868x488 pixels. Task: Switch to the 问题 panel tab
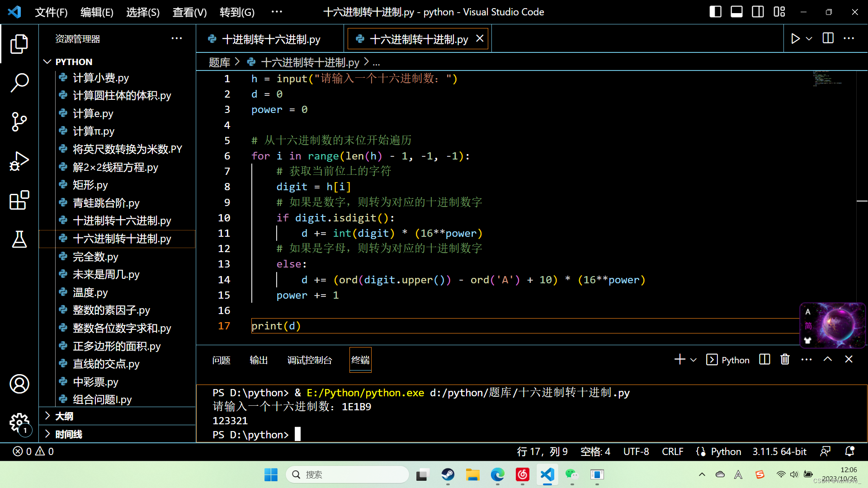pyautogui.click(x=221, y=360)
